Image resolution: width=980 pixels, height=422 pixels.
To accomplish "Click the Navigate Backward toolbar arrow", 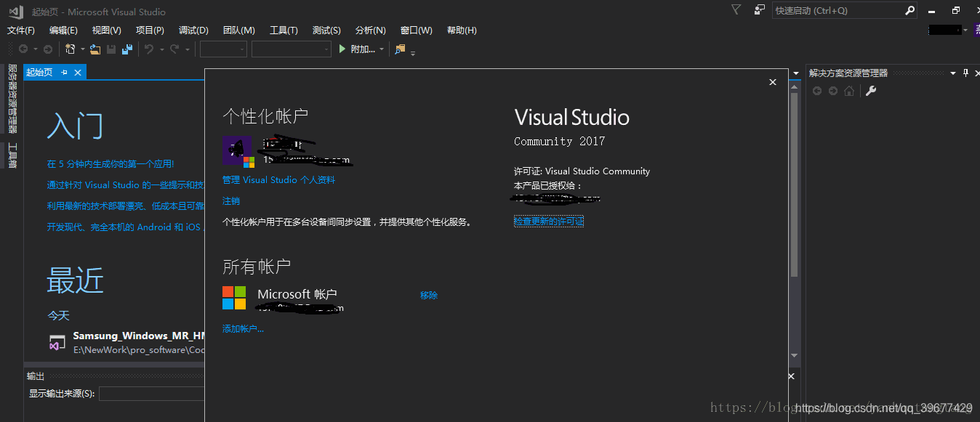I will (23, 49).
